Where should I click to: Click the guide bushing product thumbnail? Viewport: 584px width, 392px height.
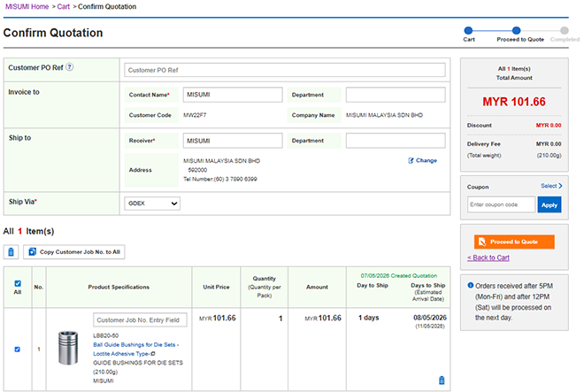68,347
